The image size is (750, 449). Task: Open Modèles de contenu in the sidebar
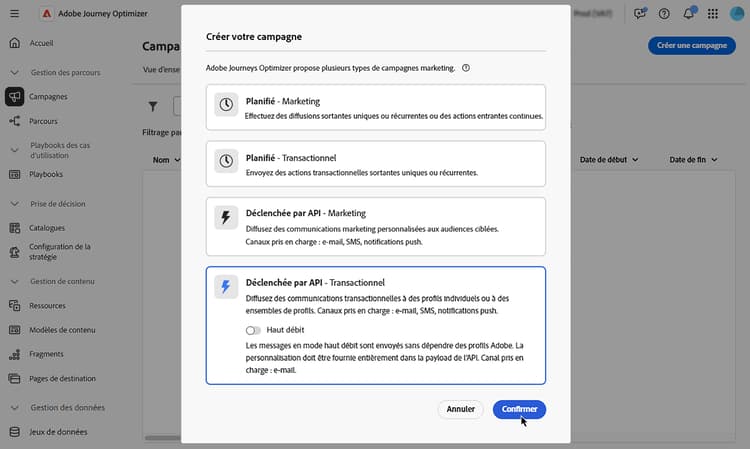click(62, 330)
